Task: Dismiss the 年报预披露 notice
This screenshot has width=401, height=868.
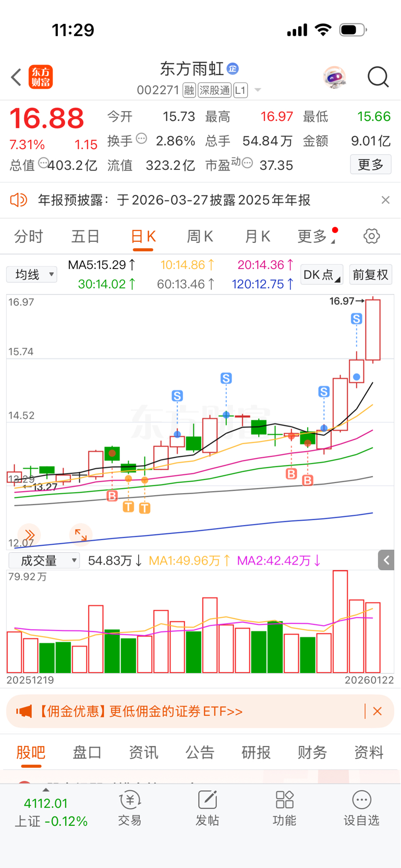Action: [x=385, y=200]
